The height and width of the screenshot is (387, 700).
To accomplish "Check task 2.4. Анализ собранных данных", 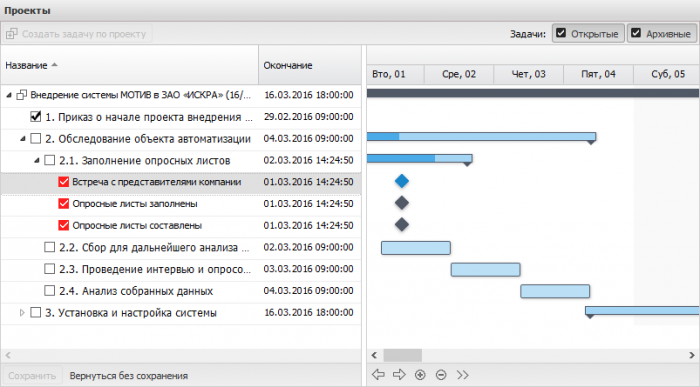I will tap(50, 291).
